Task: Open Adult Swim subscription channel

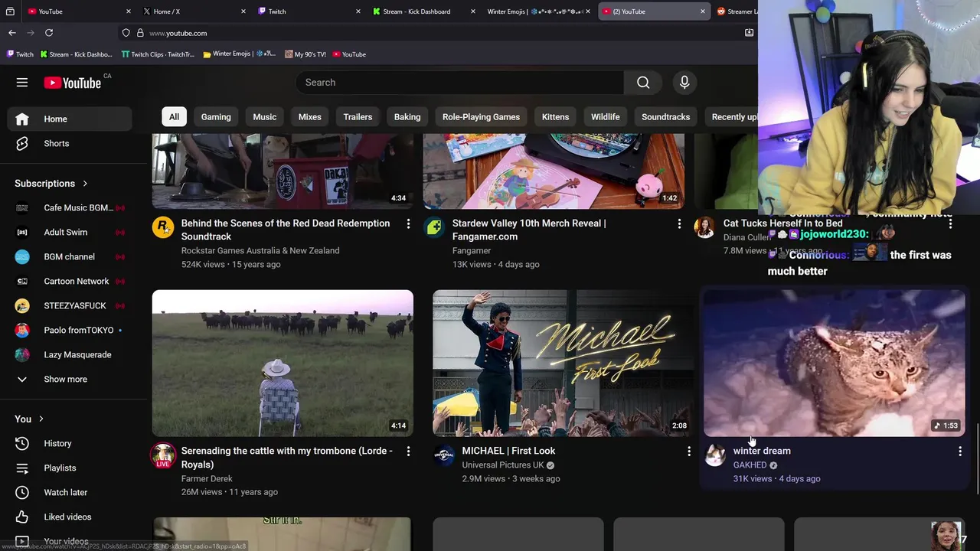Action: pos(70,232)
